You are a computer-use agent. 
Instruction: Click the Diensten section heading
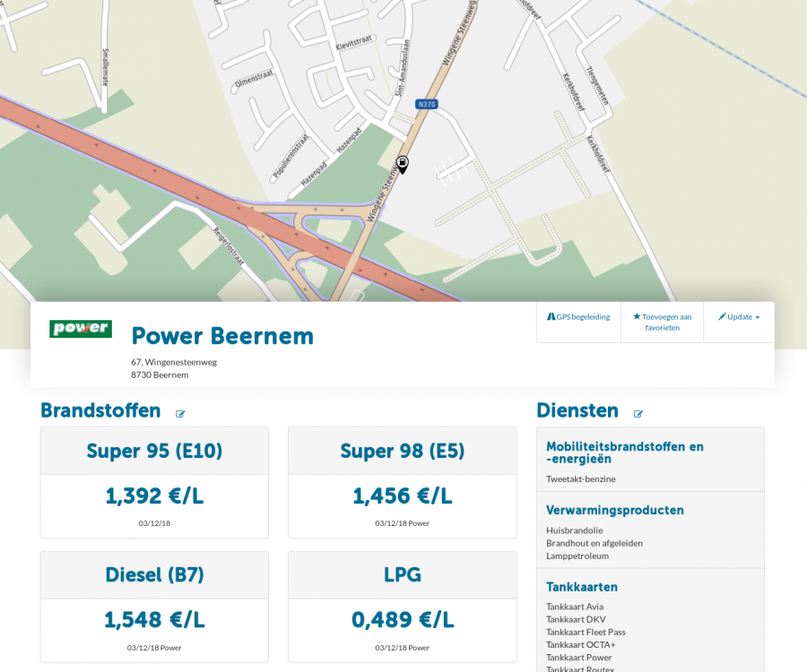pos(577,410)
